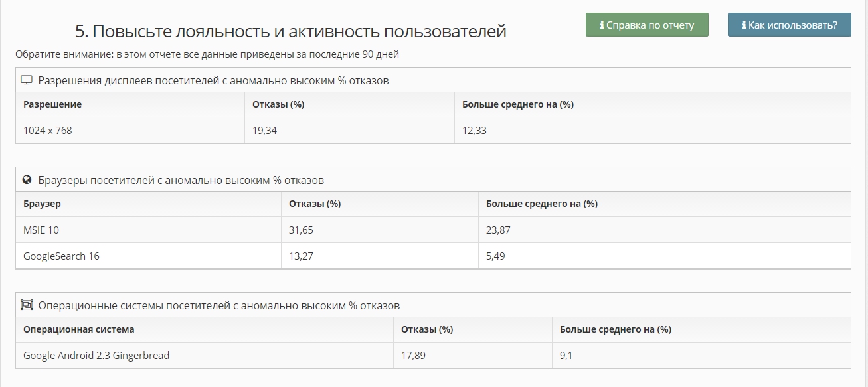Viewport: 868px width, 387px height.
Task: Click Больше среднего на (%) header in browsers table
Action: point(542,204)
